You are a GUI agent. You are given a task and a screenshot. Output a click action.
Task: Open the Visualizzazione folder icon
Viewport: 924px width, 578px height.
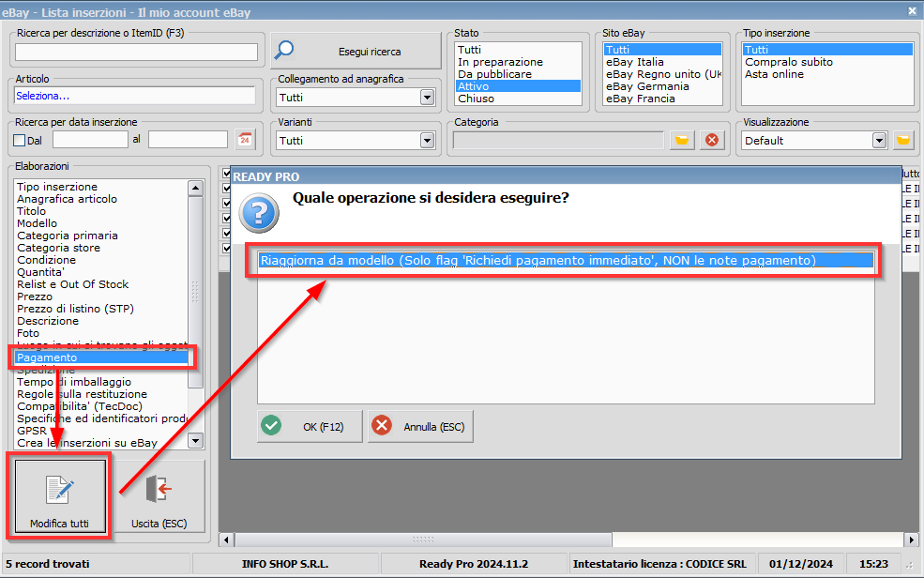tap(902, 140)
